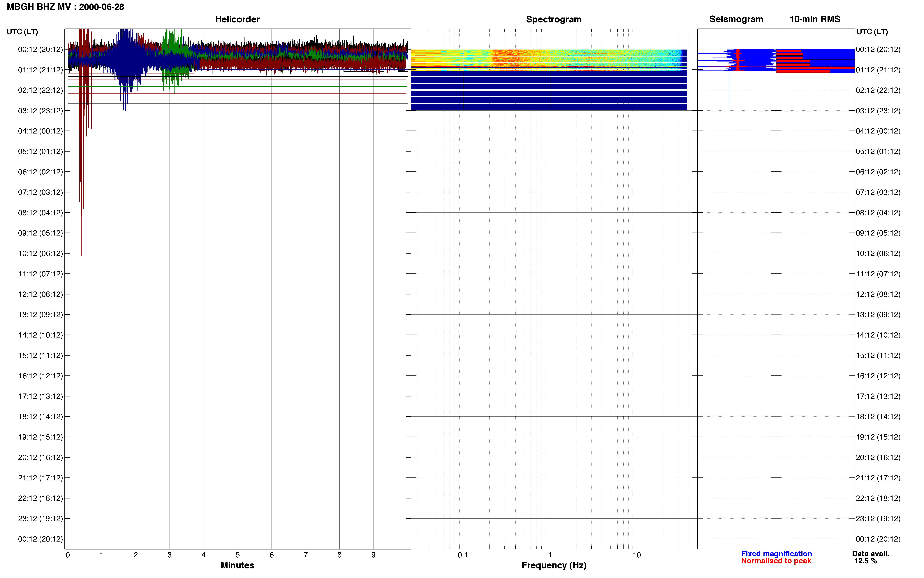Viewport: 924px width, 578px height.
Task: Click the UTC (LT) label on the left axis
Action: (x=22, y=32)
